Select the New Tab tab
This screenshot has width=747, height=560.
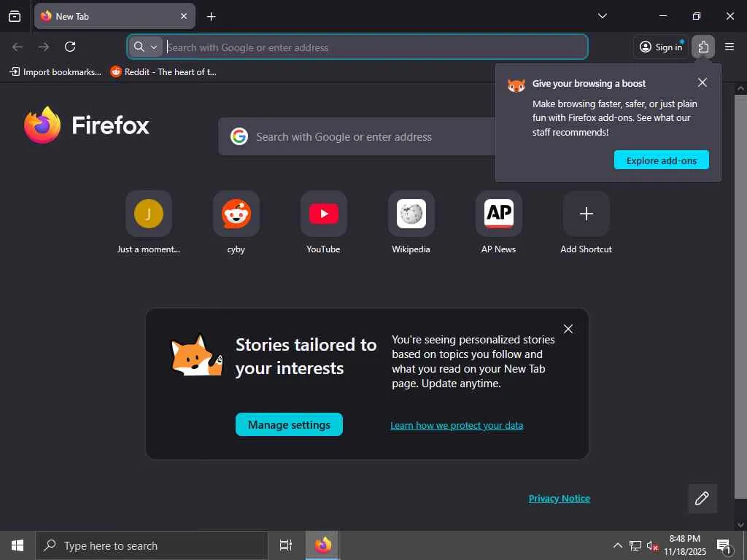pos(115,16)
